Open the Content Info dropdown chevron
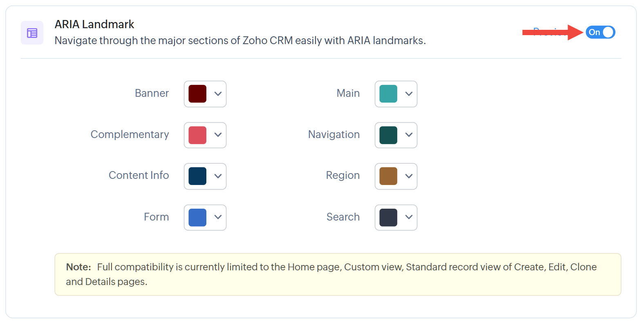The width and height of the screenshot is (644, 323). click(218, 176)
